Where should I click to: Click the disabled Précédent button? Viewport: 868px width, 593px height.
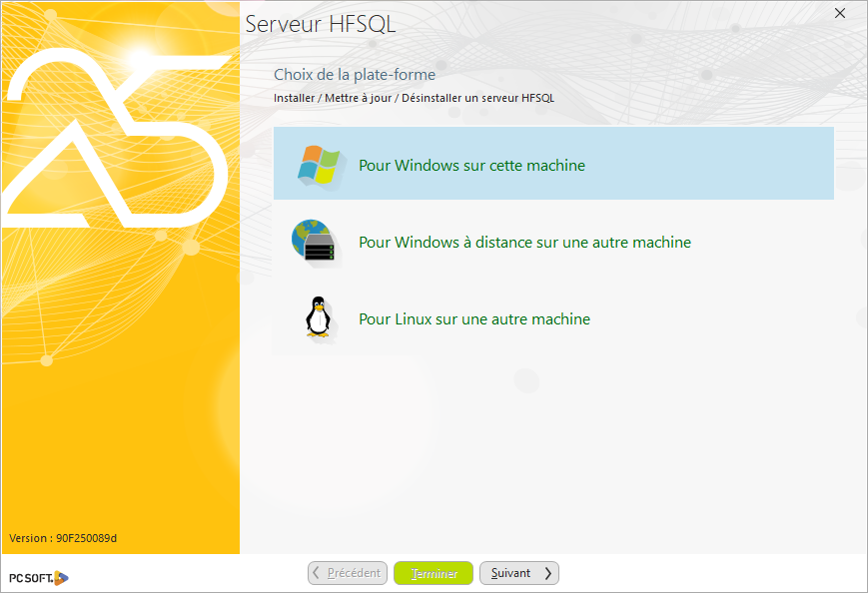coord(347,572)
